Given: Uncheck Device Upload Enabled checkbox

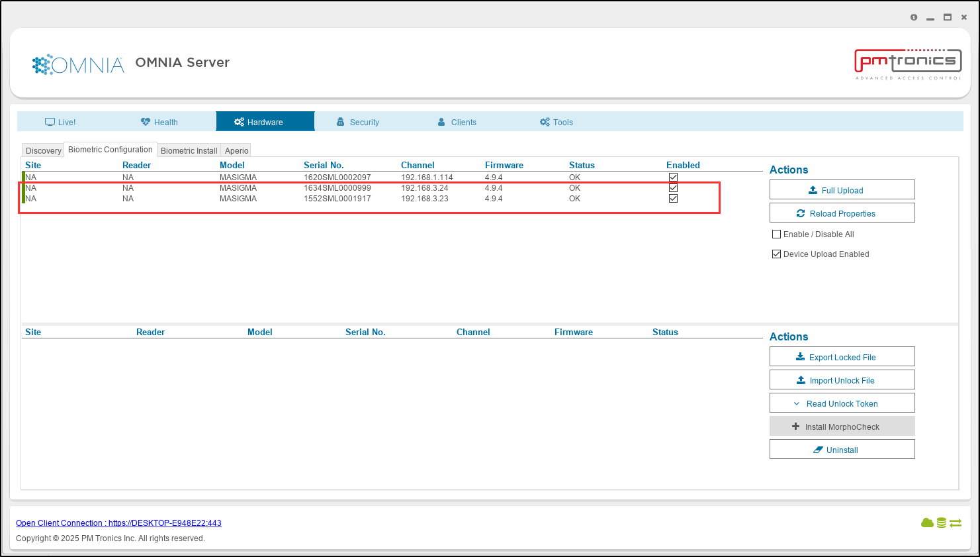Looking at the screenshot, I should coord(777,254).
